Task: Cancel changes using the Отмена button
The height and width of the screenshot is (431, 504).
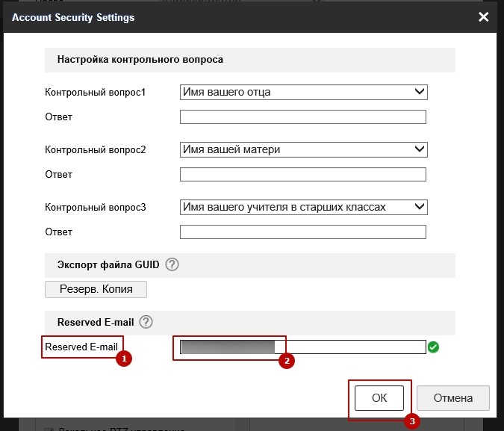Action: [x=452, y=398]
